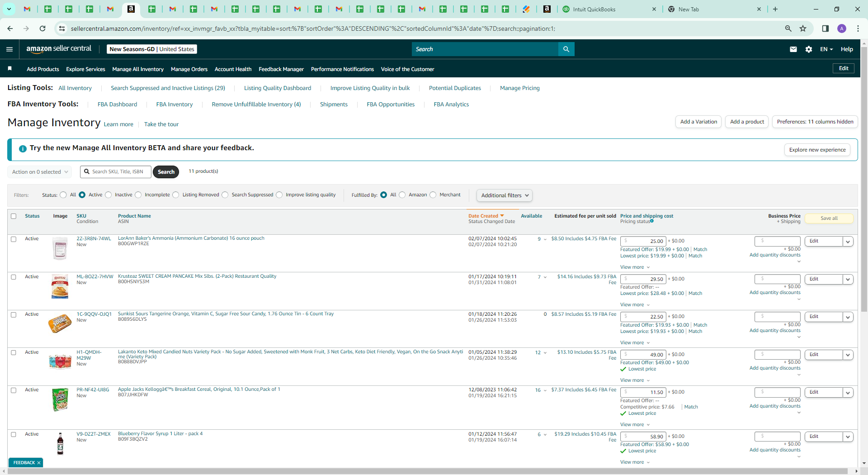Open Chrome three-dot menu
Screen dimensions: 868x475
[858, 28]
